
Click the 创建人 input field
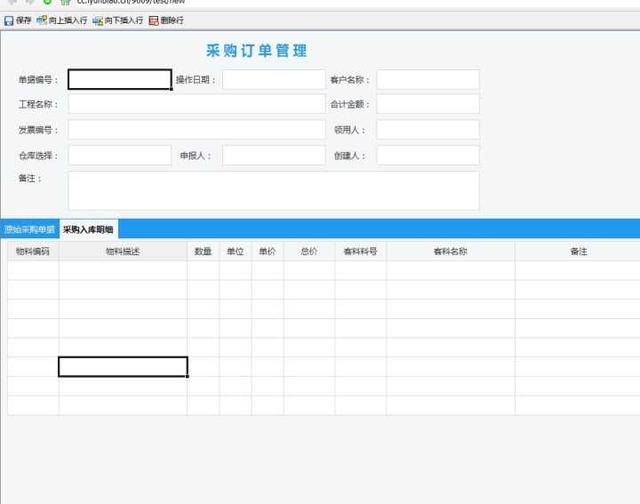(x=428, y=155)
